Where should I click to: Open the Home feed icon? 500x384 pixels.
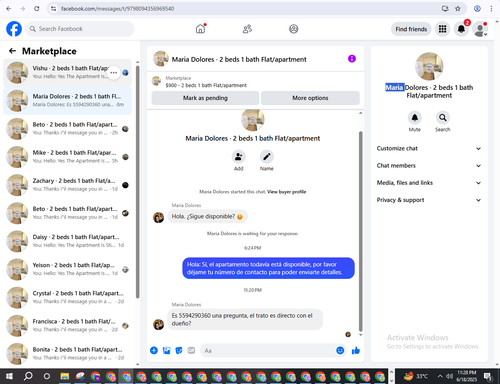coord(200,29)
